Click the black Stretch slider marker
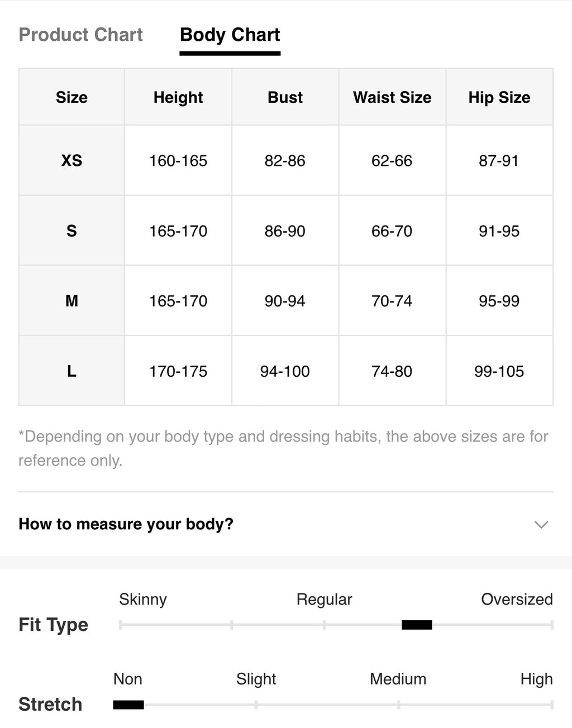Image resolution: width=572 pixels, height=728 pixels. tap(128, 705)
